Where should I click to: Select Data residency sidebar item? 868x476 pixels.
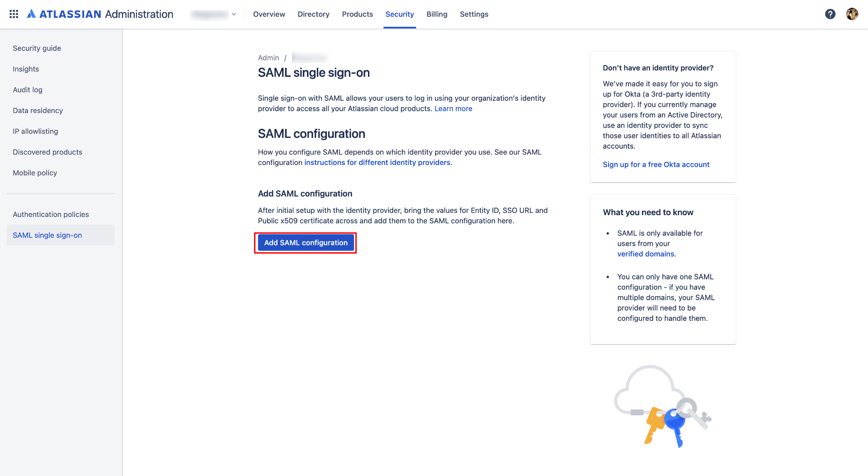61,111
